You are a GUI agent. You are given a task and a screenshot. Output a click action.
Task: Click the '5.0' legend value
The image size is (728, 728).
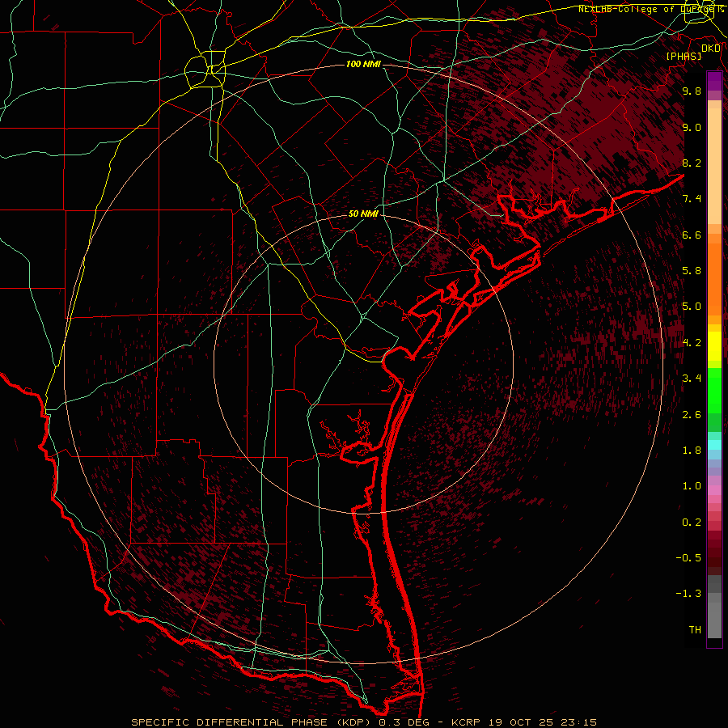coord(692,307)
